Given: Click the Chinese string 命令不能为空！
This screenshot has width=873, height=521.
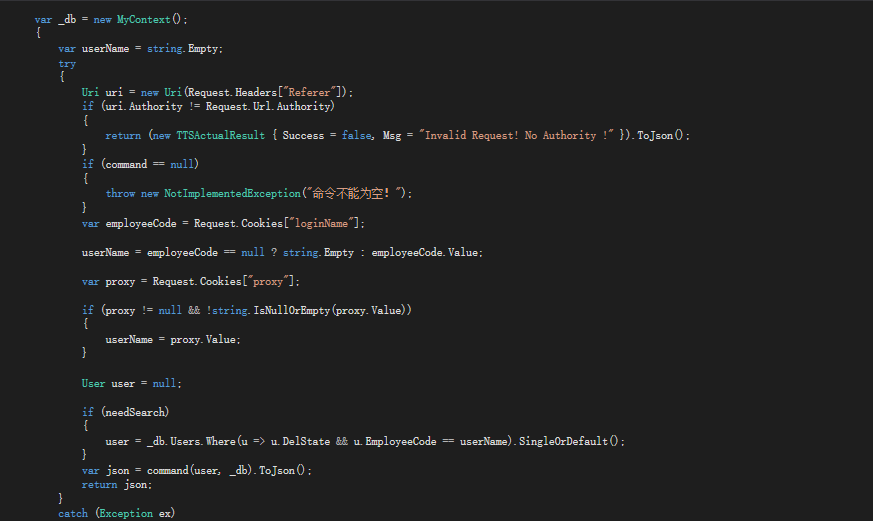Looking at the screenshot, I should pos(351,193).
